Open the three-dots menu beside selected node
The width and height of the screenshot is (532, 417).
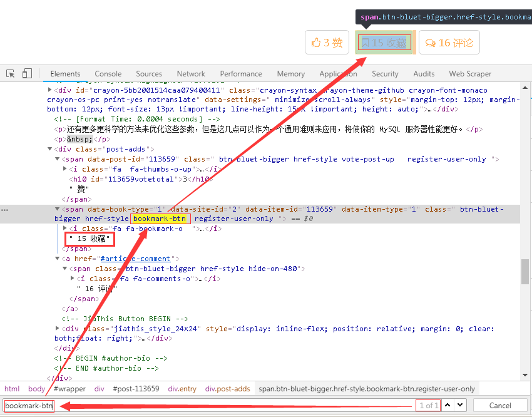coord(4,210)
